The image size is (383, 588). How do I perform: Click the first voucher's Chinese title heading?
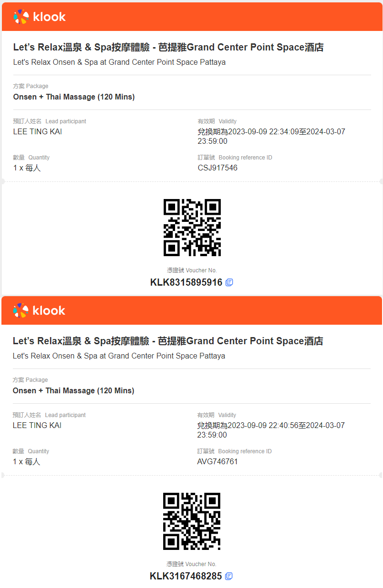point(168,47)
